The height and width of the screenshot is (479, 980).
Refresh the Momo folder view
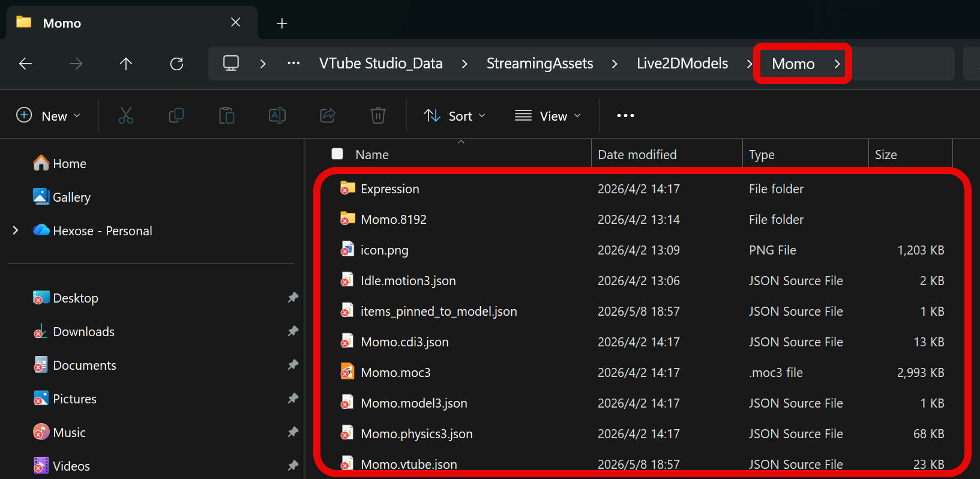coord(176,64)
